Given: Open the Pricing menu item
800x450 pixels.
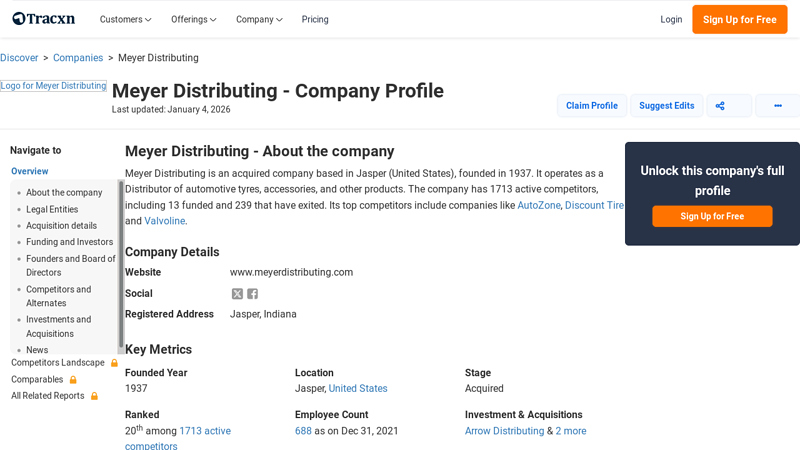Looking at the screenshot, I should 315,20.
